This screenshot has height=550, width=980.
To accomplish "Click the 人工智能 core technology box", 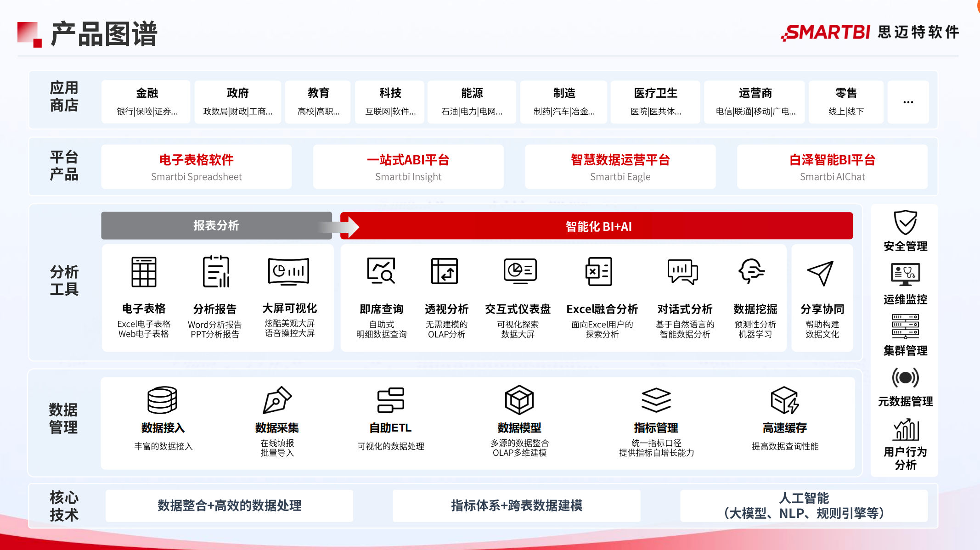I will (x=804, y=505).
